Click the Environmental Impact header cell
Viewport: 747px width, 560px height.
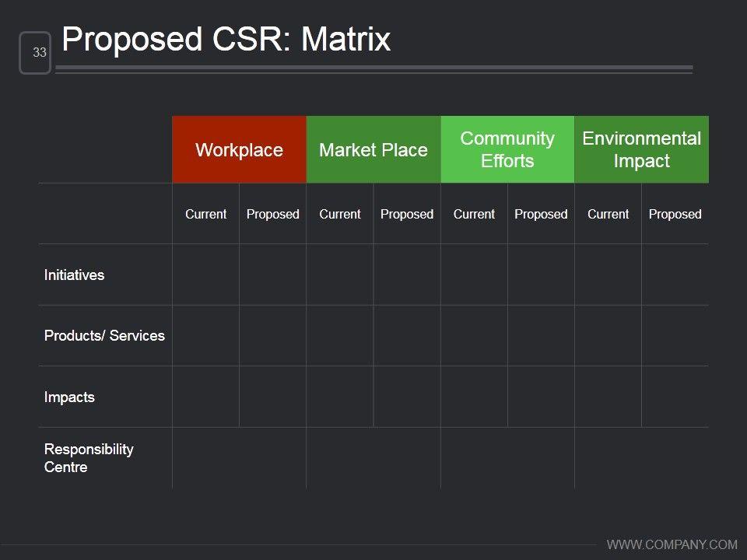[641, 150]
